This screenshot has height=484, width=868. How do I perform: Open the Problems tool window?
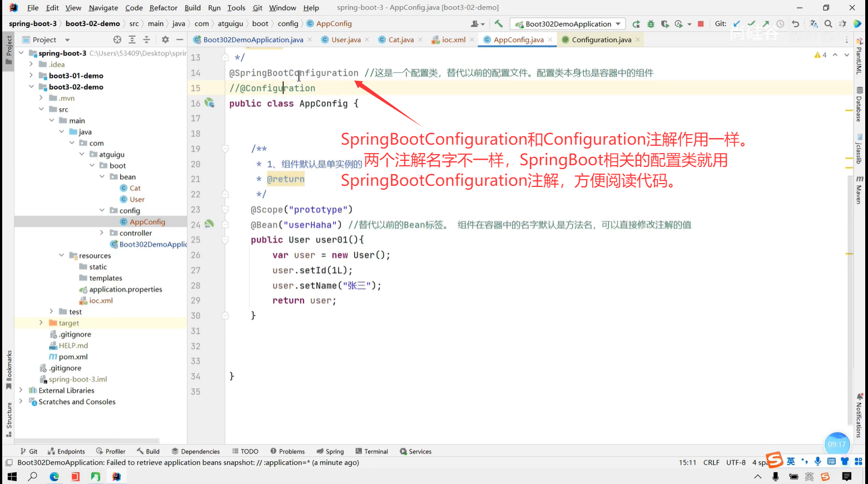tap(287, 451)
